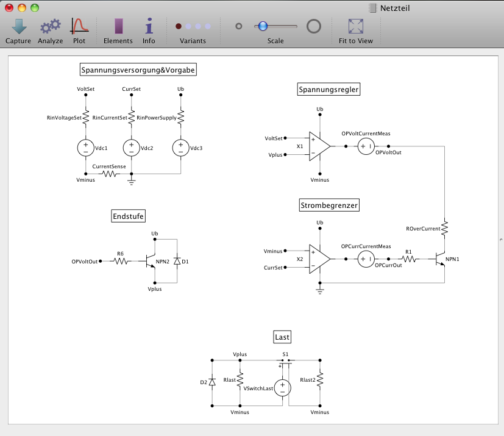504x436 pixels.
Task: Click Fit to View icon
Action: (x=356, y=26)
